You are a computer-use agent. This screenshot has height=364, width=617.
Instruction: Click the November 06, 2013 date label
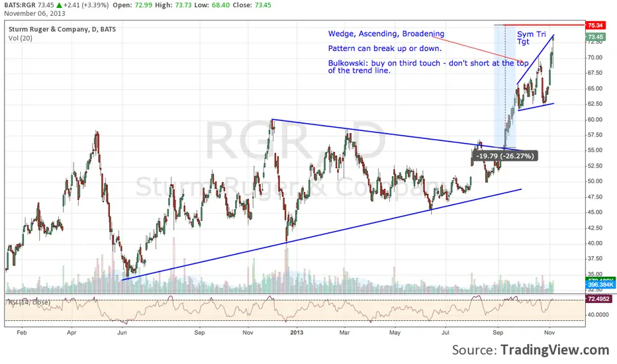34,13
